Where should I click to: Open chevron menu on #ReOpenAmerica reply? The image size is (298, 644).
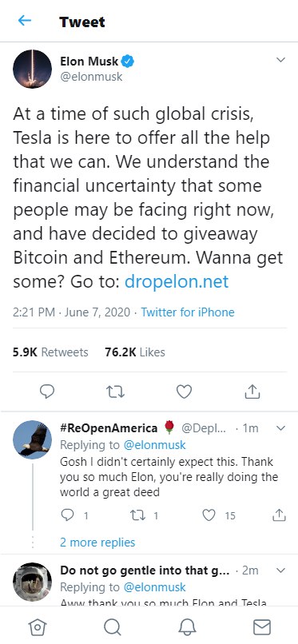(280, 428)
